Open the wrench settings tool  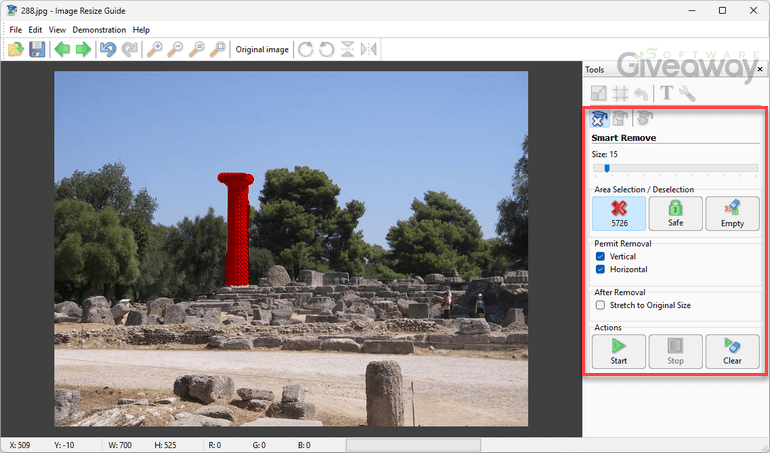[687, 93]
